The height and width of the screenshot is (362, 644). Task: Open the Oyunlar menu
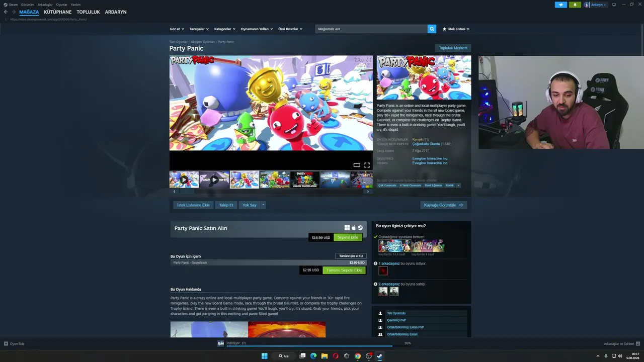coord(62,5)
